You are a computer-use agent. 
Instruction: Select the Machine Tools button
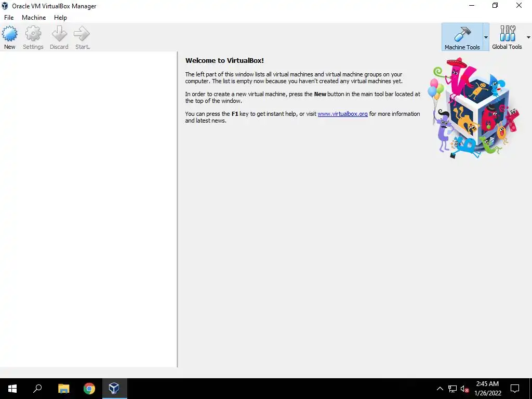coord(462,37)
